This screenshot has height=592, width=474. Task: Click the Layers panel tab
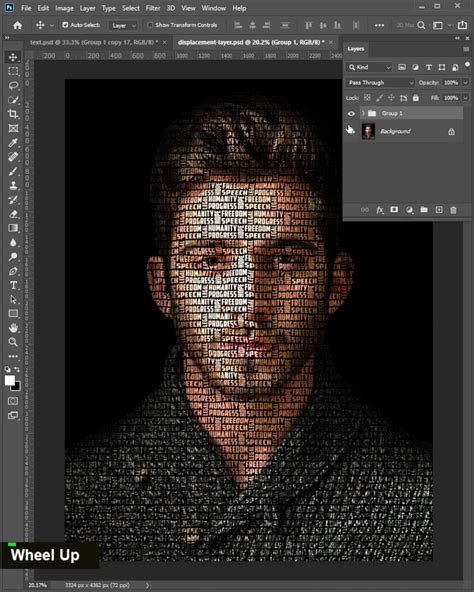[355, 49]
